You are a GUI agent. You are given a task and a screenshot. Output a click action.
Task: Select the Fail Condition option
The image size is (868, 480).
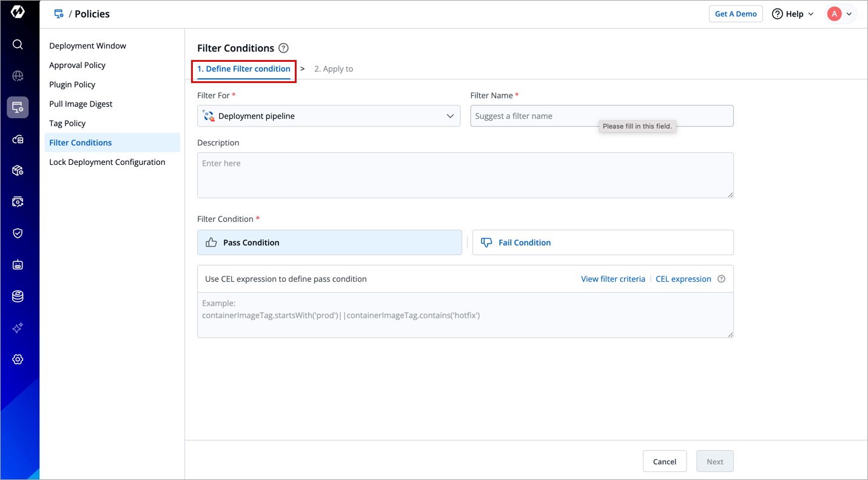602,242
